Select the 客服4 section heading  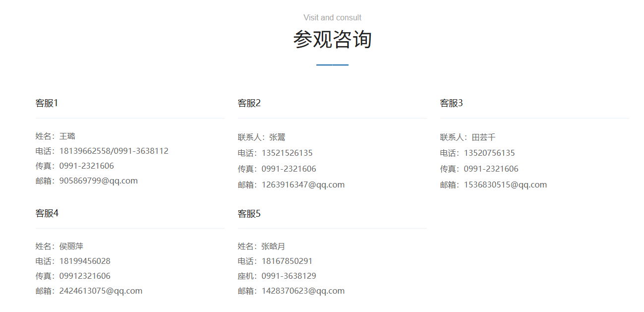point(47,213)
